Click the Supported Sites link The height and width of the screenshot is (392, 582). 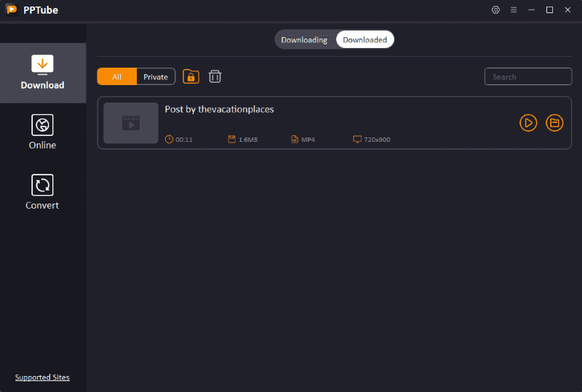(x=42, y=377)
